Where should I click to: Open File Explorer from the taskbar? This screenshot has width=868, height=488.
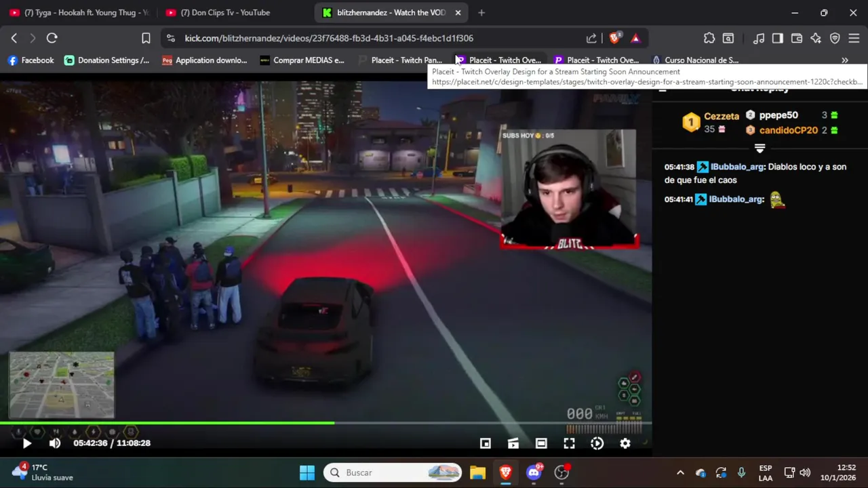pos(477,472)
